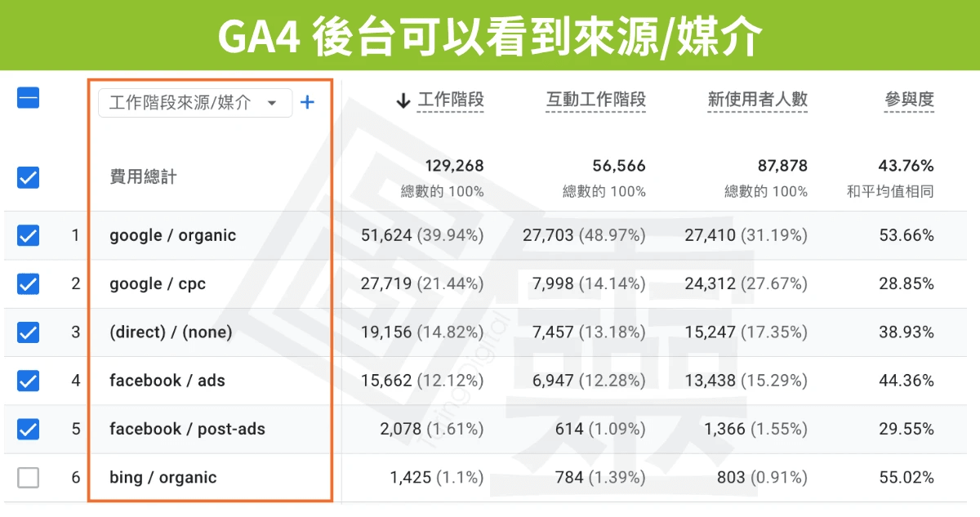Uncheck the google / cpc row checkbox
980x517 pixels.
[x=28, y=283]
